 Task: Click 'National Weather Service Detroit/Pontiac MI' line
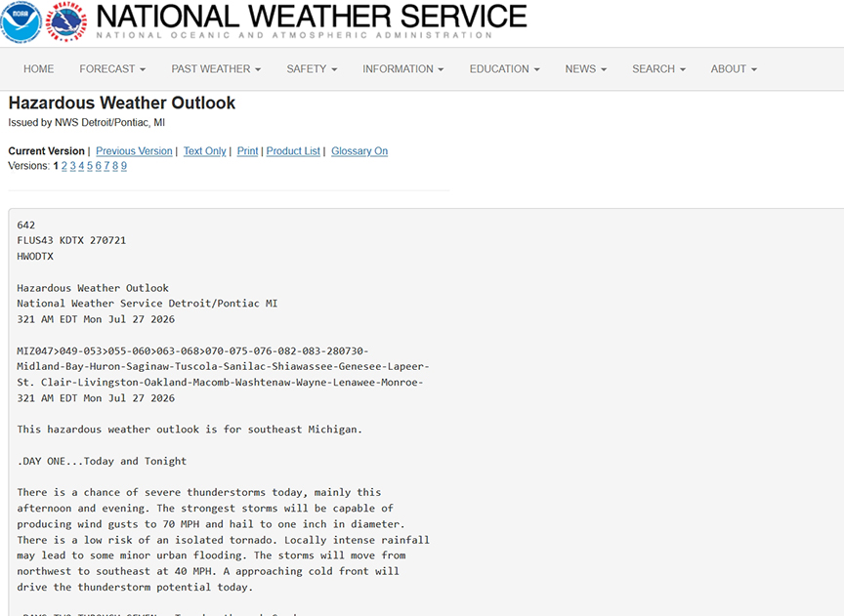coord(147,304)
